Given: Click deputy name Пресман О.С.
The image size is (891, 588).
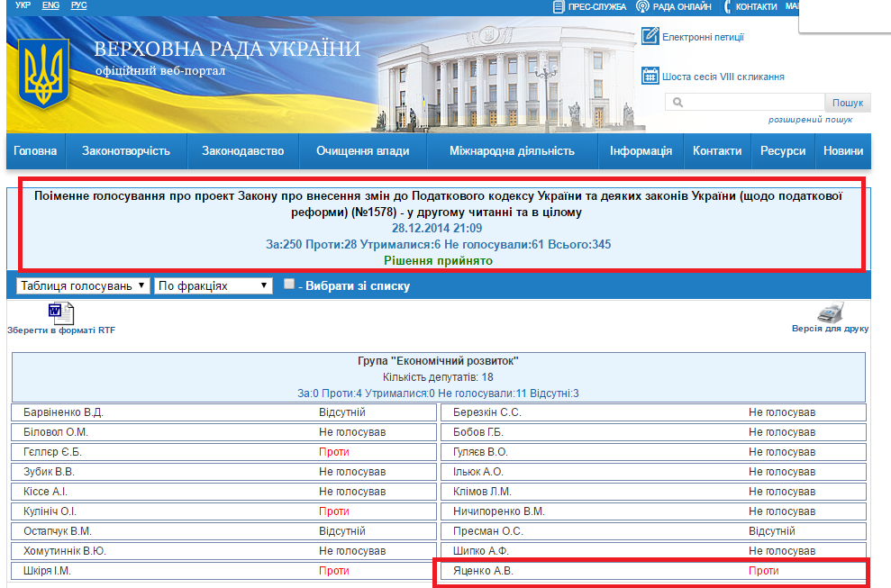Looking at the screenshot, I should point(488,532).
